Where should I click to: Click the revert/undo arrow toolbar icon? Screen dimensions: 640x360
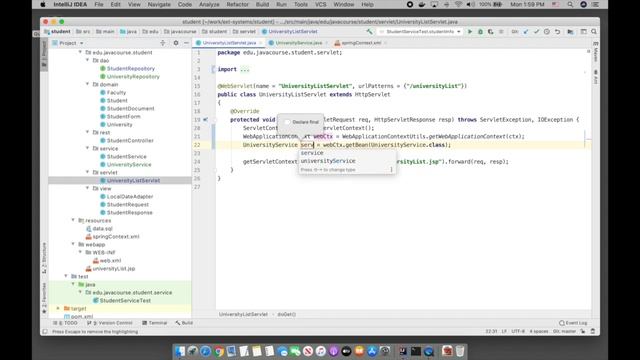(x=558, y=31)
